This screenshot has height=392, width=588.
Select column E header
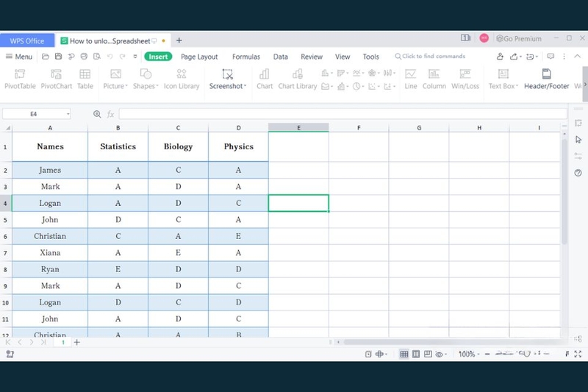[x=298, y=127]
